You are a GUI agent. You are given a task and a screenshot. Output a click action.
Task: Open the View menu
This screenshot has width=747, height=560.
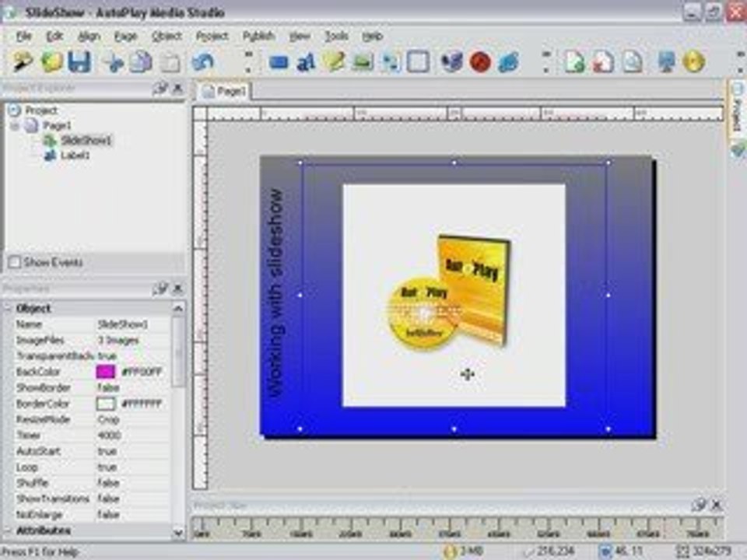tap(300, 37)
